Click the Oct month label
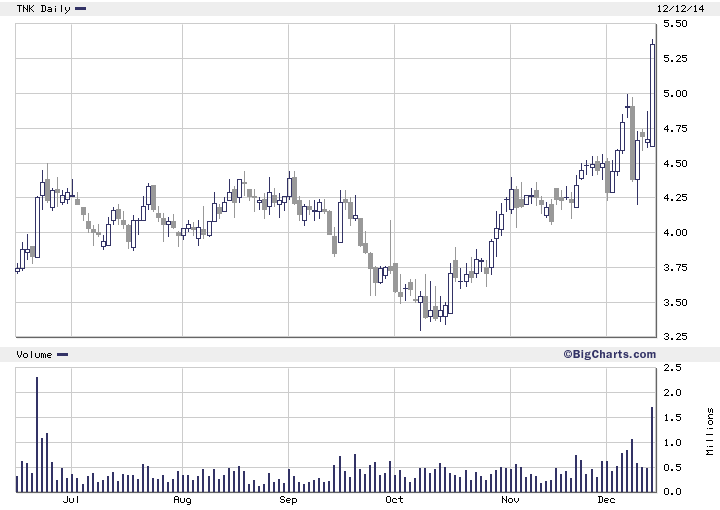Image resolution: width=720 pixels, height=510 pixels. click(x=394, y=499)
